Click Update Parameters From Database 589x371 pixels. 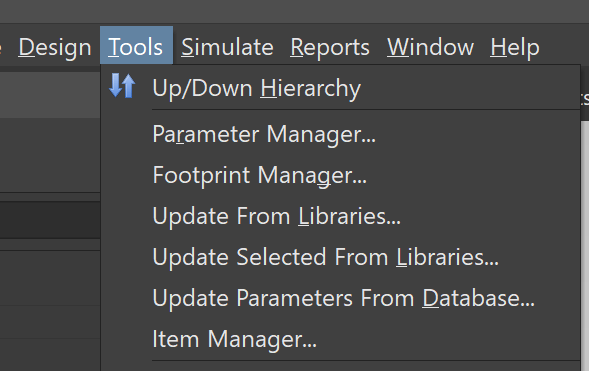point(343,298)
